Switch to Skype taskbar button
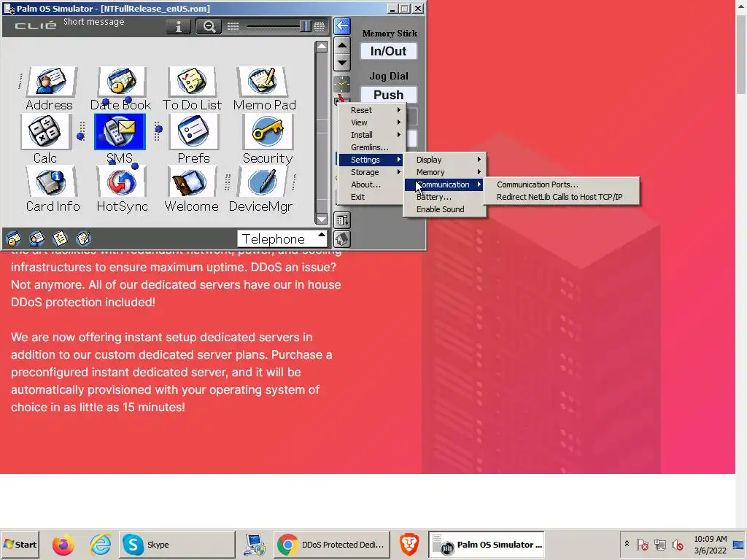747x560 pixels. coord(177,544)
